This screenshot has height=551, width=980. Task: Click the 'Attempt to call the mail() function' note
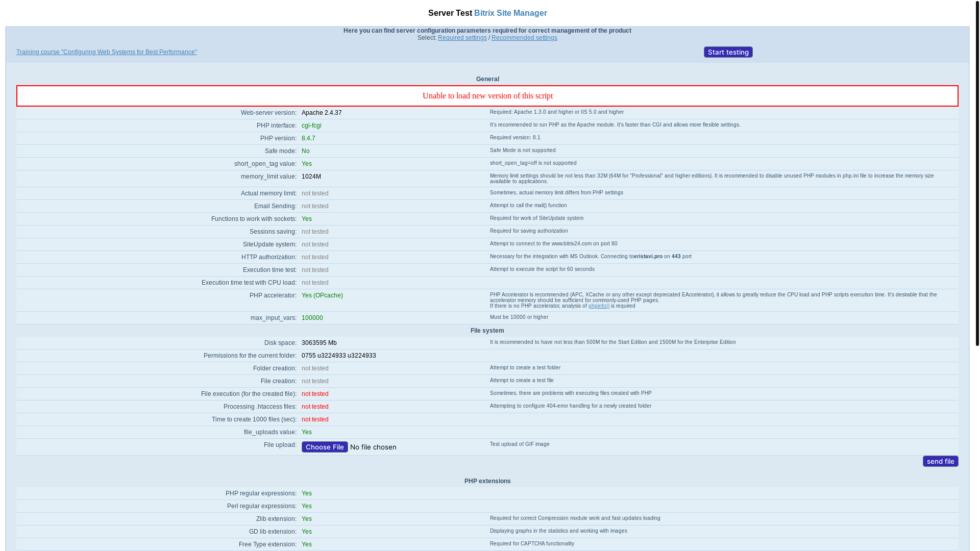pyautogui.click(x=528, y=206)
